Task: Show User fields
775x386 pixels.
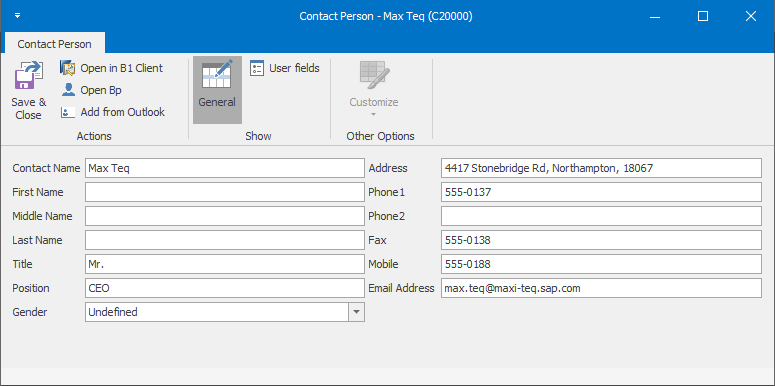Action: (285, 68)
